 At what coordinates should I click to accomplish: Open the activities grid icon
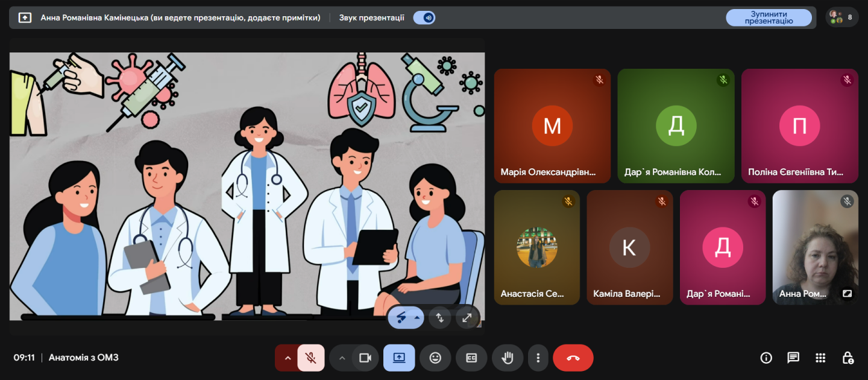click(820, 358)
